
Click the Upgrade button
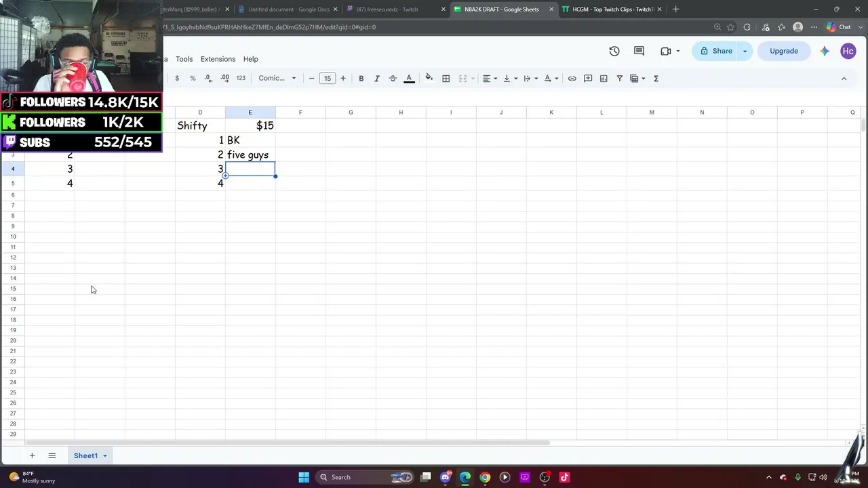click(783, 51)
